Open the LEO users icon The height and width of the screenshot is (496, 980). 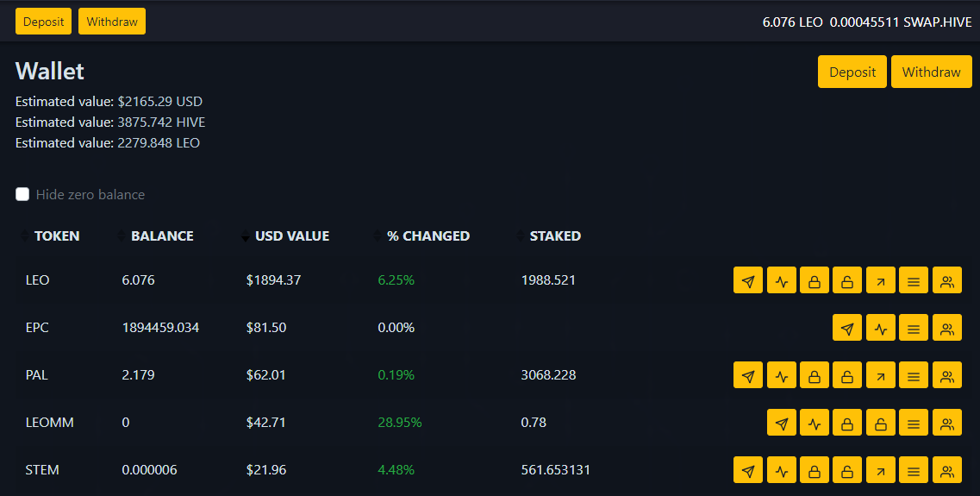[947, 280]
